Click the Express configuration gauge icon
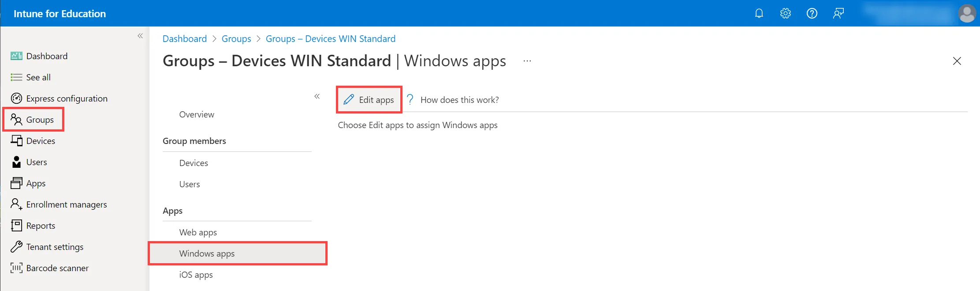 pyautogui.click(x=16, y=98)
